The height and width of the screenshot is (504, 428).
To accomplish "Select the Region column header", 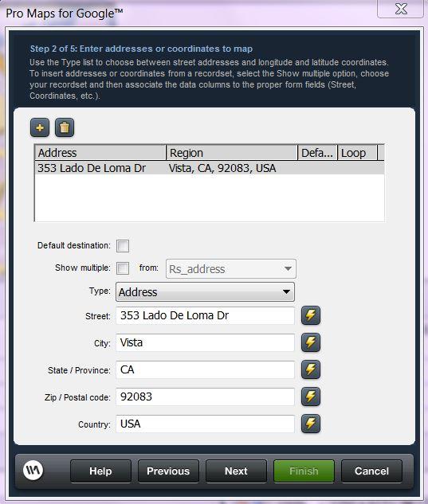I will pyautogui.click(x=232, y=153).
